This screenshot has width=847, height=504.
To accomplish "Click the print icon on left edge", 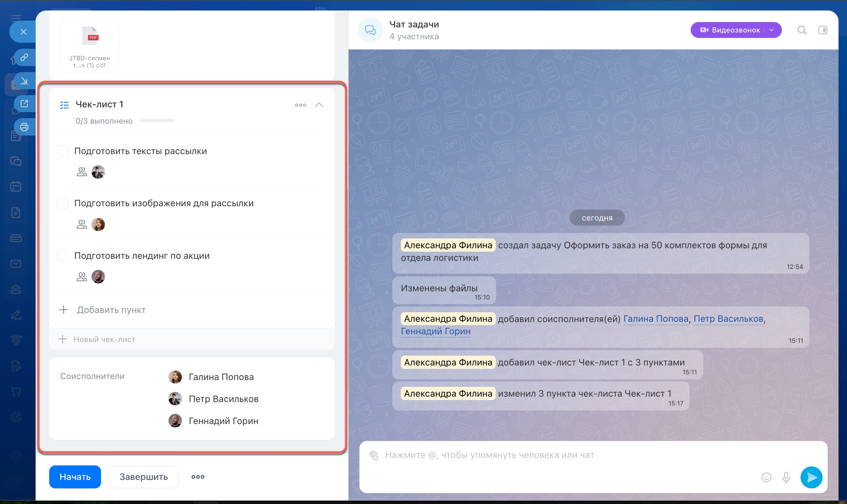I will click(x=24, y=127).
